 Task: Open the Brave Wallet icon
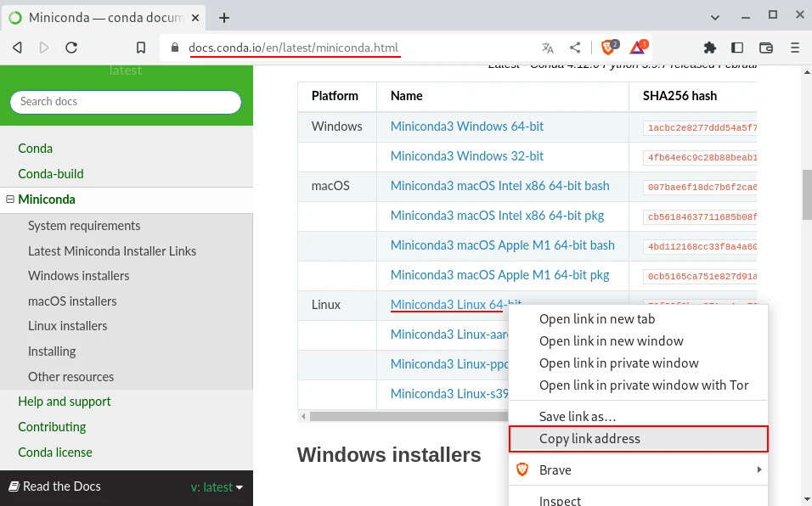click(766, 48)
